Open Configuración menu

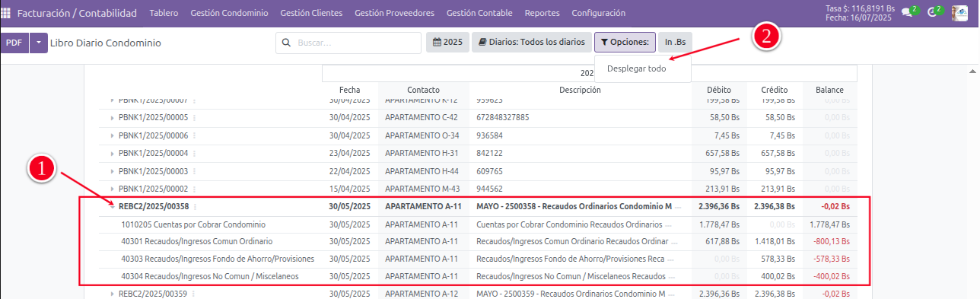[598, 13]
